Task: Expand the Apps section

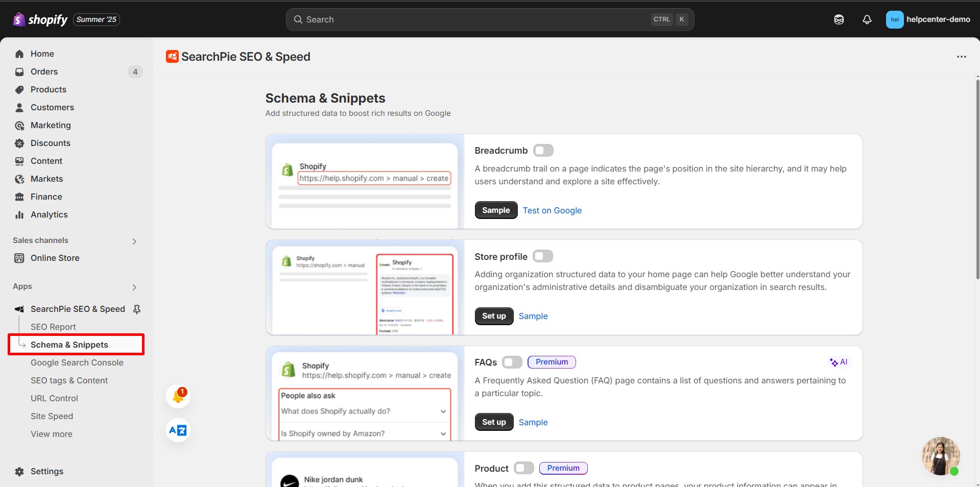Action: click(134, 287)
